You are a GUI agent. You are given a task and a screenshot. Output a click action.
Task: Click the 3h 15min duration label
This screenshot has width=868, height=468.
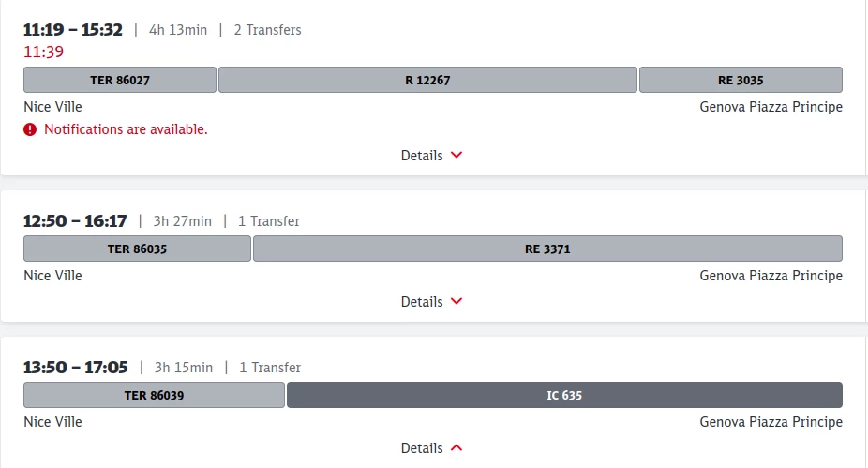coord(184,368)
